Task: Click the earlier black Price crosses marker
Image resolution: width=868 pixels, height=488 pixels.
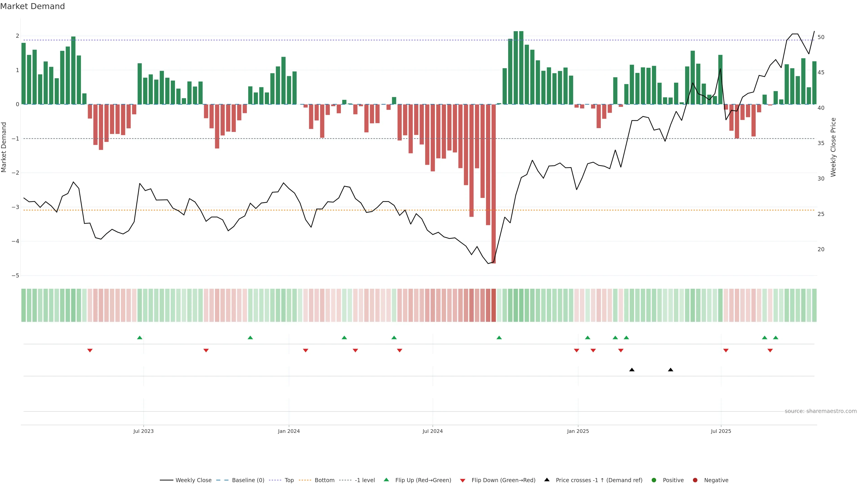Action: pyautogui.click(x=632, y=370)
